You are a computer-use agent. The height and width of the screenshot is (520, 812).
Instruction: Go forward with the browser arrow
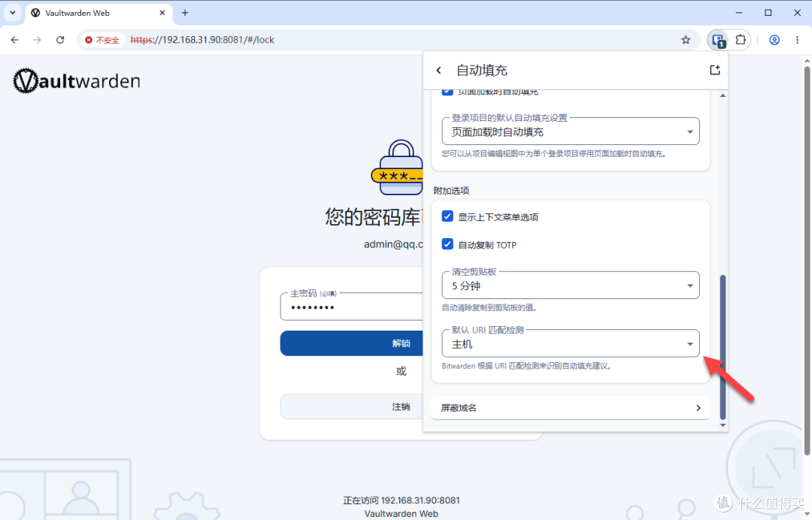click(x=38, y=40)
